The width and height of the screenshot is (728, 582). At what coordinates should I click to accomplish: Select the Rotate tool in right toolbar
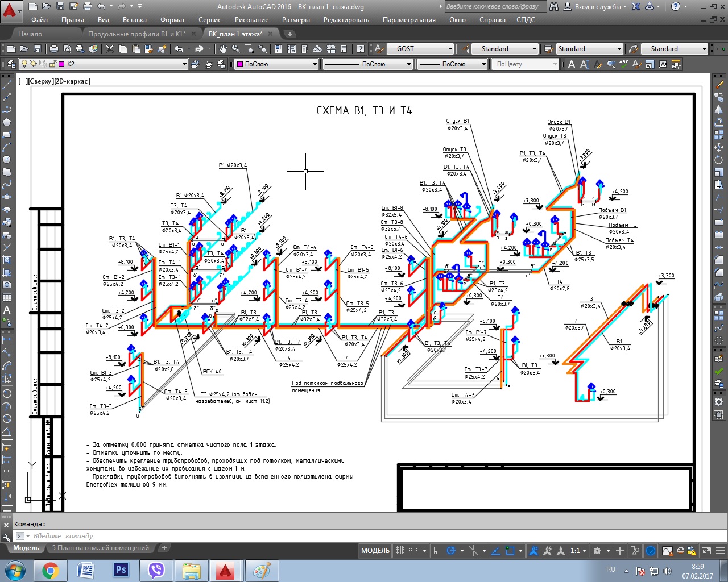pyautogui.click(x=719, y=160)
